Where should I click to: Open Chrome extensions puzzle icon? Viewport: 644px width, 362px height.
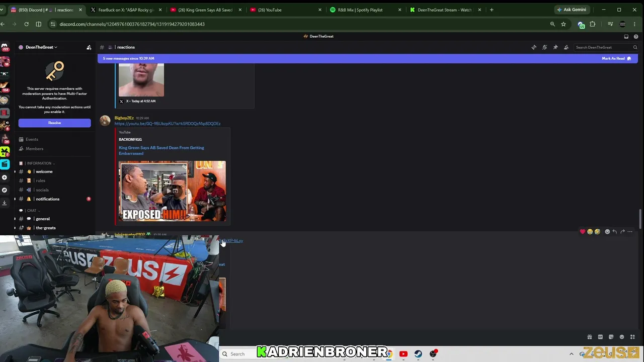(x=593, y=24)
